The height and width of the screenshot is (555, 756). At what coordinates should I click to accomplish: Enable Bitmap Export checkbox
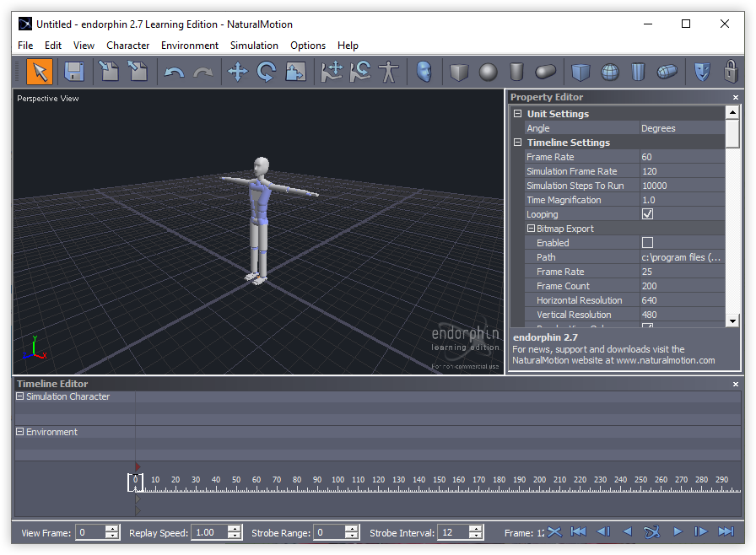[x=647, y=242]
